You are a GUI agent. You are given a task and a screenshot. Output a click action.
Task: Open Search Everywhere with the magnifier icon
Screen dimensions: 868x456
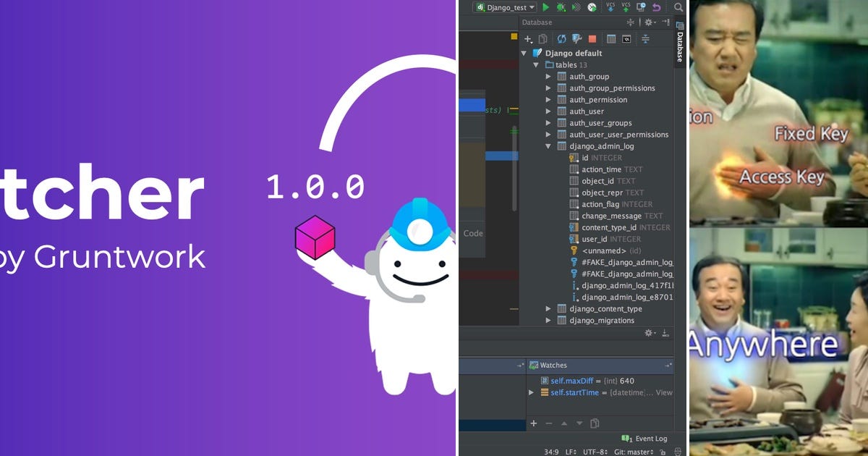679,7
